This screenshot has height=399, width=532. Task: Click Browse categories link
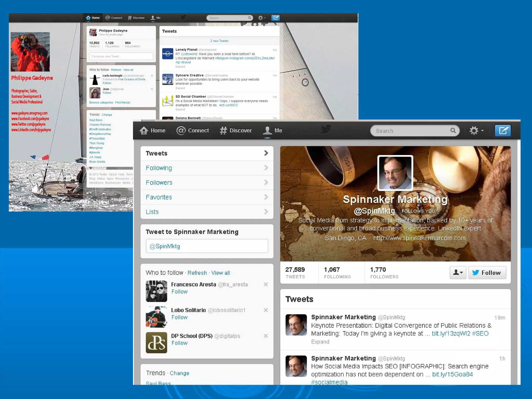[x=101, y=102]
